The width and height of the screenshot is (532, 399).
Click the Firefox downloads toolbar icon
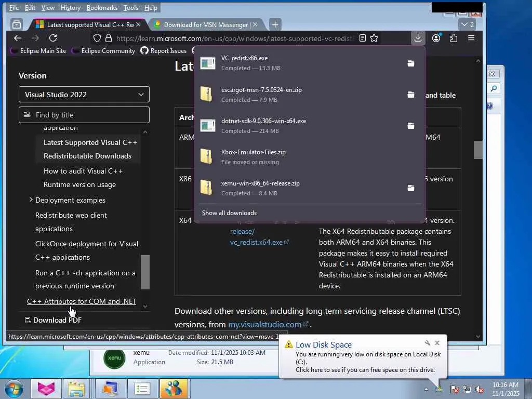point(418,38)
